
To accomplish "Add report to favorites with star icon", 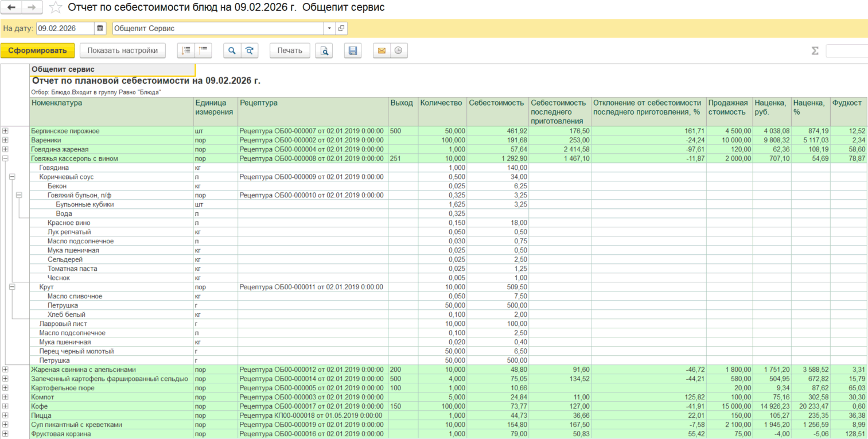I will [x=56, y=7].
